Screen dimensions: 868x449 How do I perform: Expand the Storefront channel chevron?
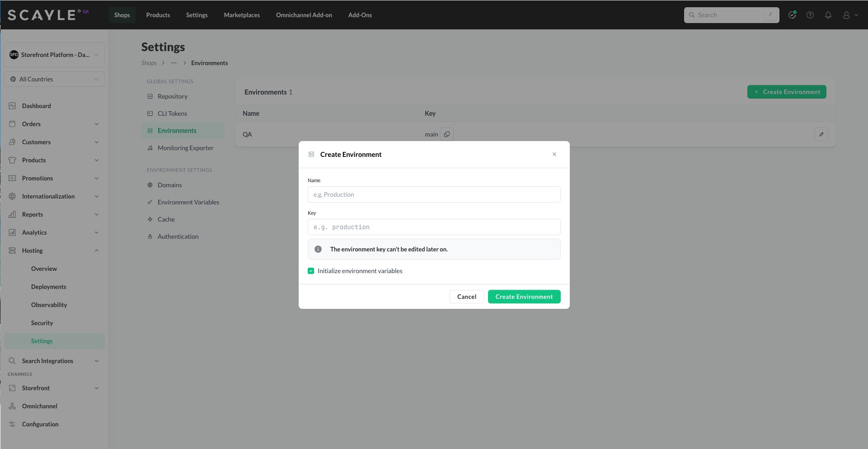[97, 388]
